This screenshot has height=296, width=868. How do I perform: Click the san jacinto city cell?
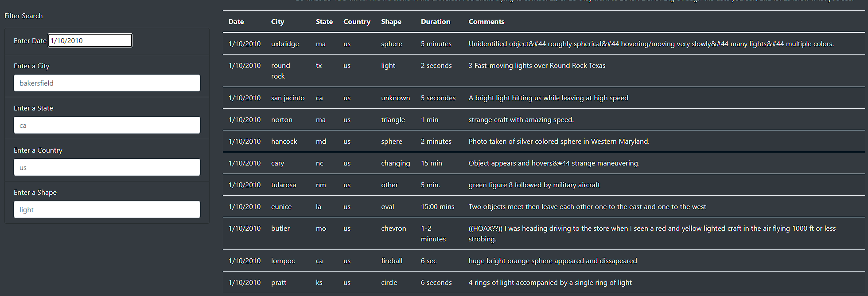pyautogui.click(x=288, y=98)
